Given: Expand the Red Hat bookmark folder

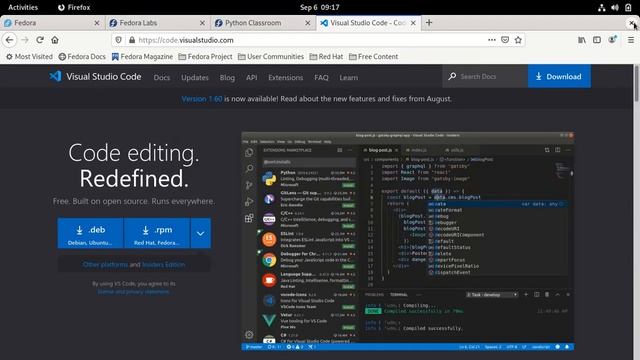Looking at the screenshot, I should point(326,57).
